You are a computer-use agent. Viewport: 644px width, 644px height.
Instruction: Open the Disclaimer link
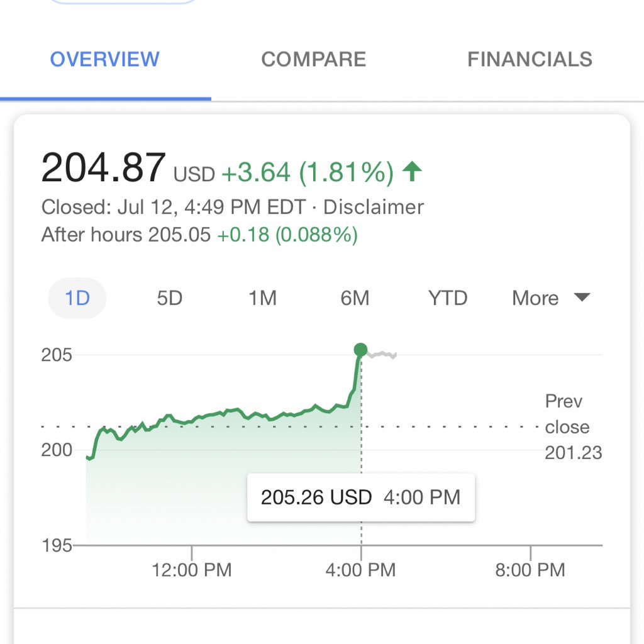374,207
